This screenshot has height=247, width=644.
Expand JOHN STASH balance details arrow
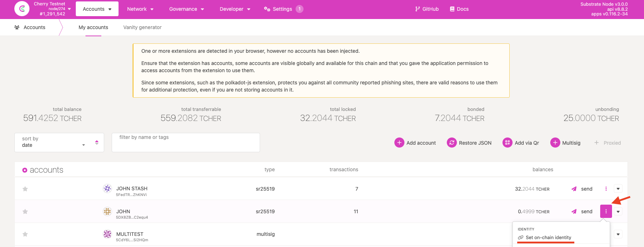pos(618,189)
